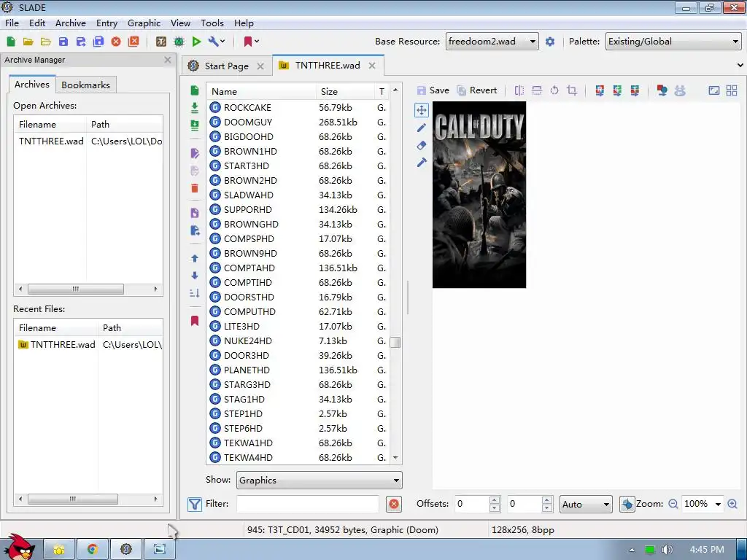
Task: Open the Palette dropdown
Action: pos(673,42)
